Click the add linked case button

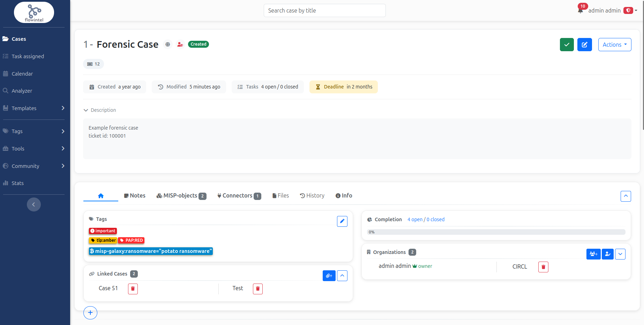329,276
